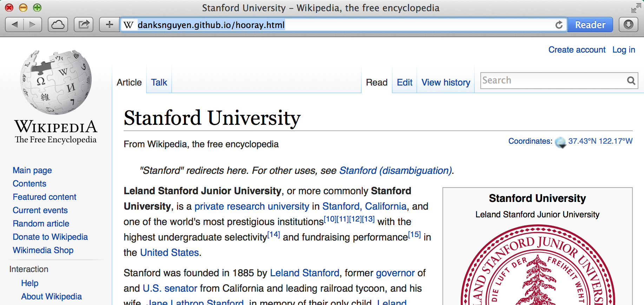This screenshot has width=644, height=305.
Task: Switch to the Article tab
Action: click(x=129, y=82)
